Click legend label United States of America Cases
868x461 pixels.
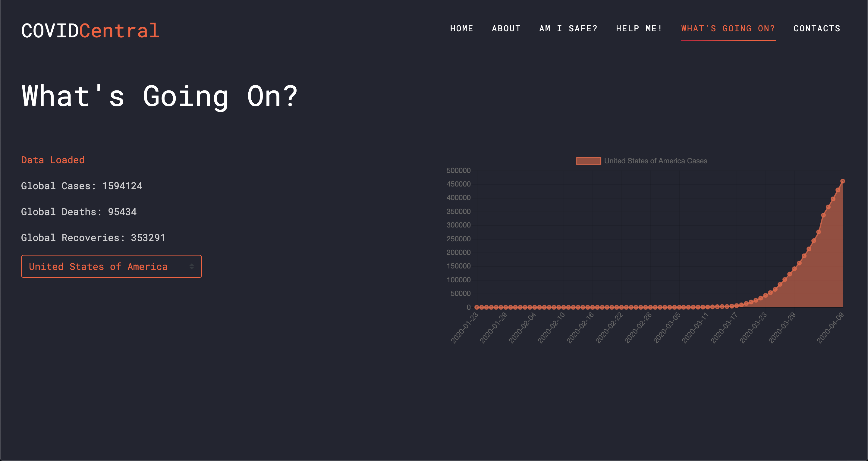pos(656,161)
